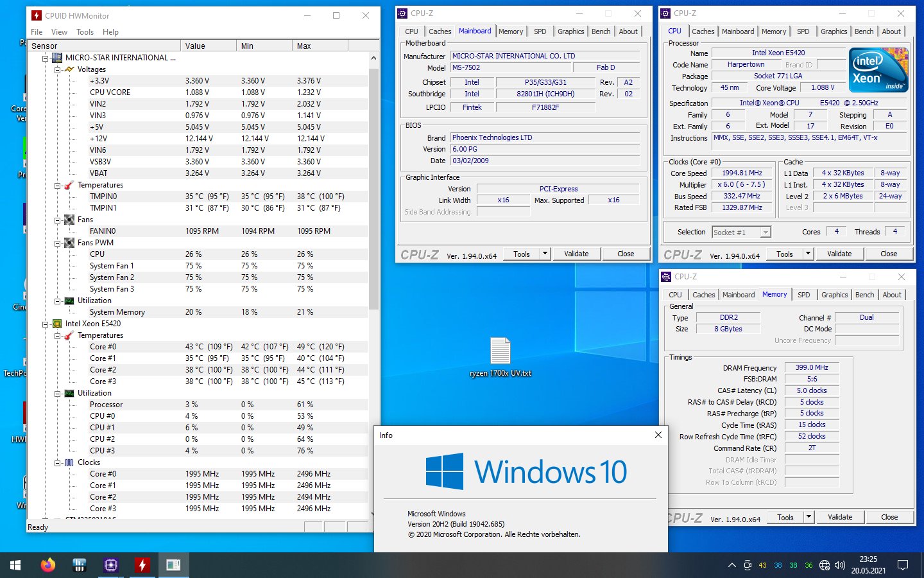This screenshot has width=924, height=578.
Task: Select the ryzen 1700x UV.txt desktop file
Action: click(x=501, y=357)
